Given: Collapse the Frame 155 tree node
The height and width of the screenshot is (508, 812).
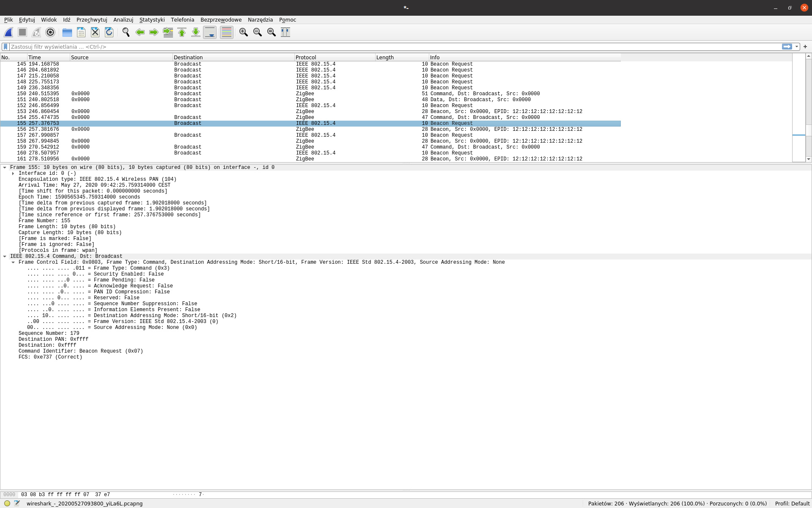Looking at the screenshot, I should point(5,168).
